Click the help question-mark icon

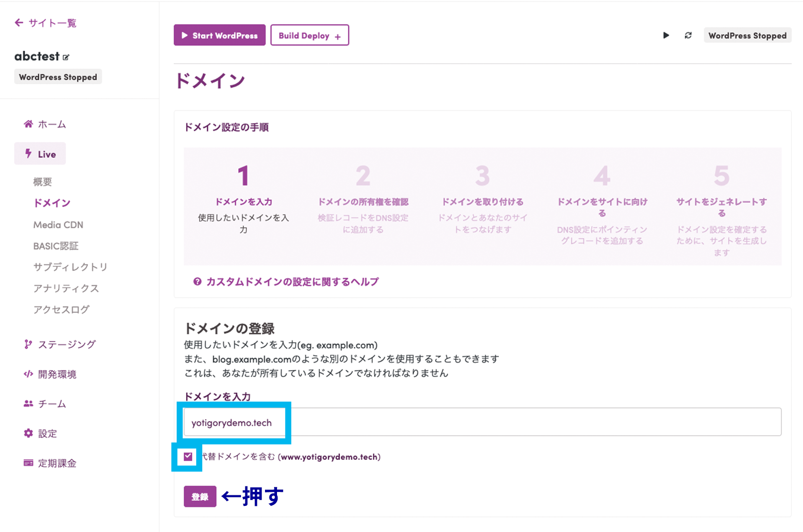[198, 282]
